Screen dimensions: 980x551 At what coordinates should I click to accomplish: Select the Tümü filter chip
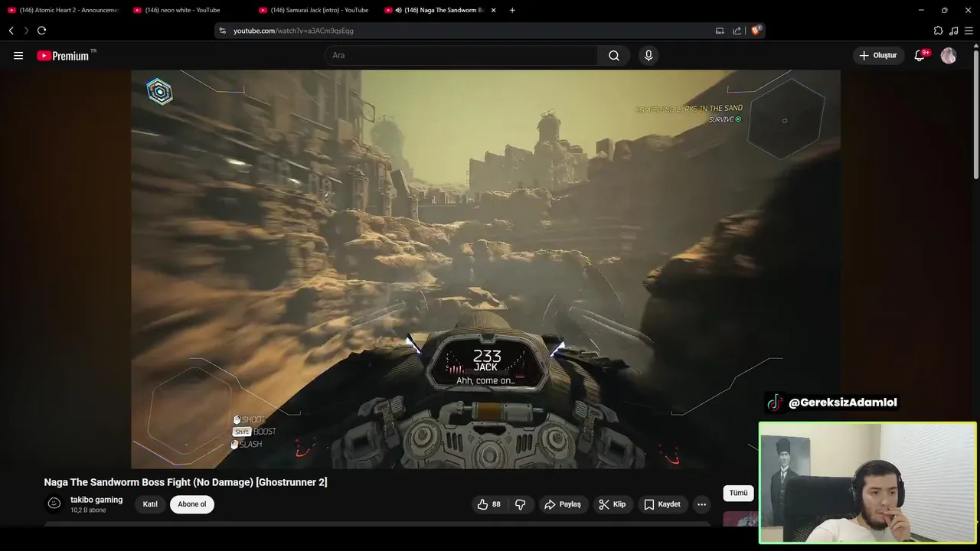click(738, 494)
